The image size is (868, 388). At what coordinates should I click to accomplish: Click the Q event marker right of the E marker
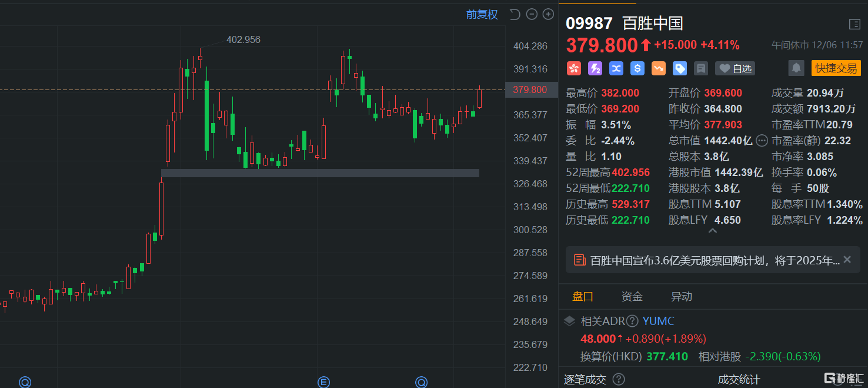[x=421, y=382]
